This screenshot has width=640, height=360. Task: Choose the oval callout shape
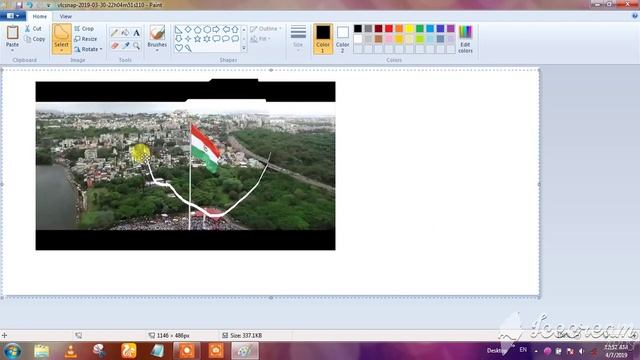click(x=226, y=39)
